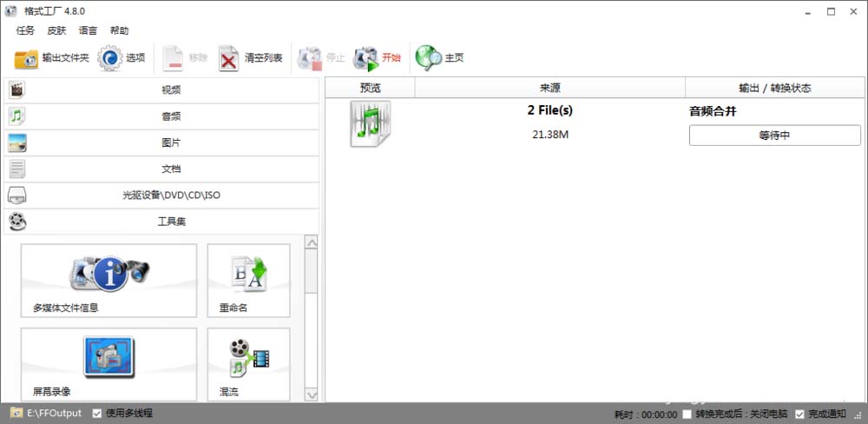Open the 主页 homepage globe icon
The width and height of the screenshot is (868, 424).
tap(429, 58)
